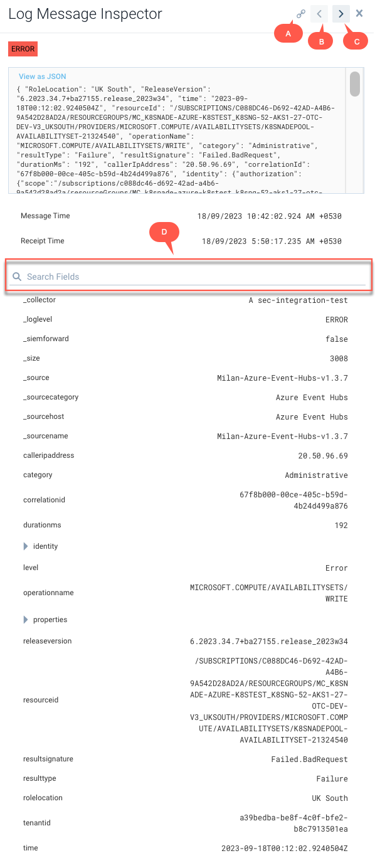
Task: Click the resourceid field name
Action: pyautogui.click(x=40, y=700)
